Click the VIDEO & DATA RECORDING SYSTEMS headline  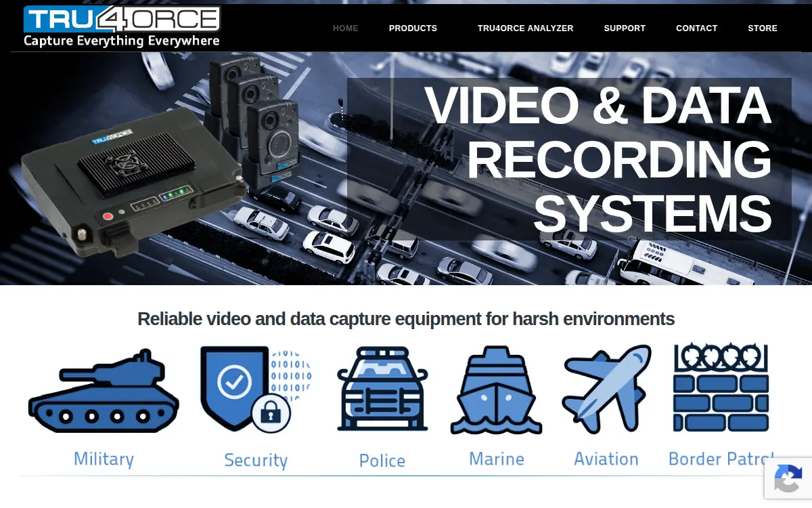[598, 159]
